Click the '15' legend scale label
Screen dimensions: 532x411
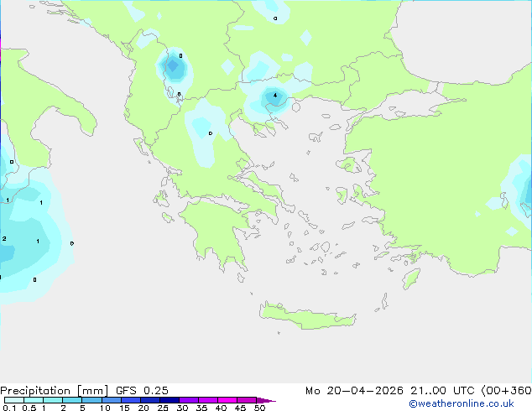point(124,408)
